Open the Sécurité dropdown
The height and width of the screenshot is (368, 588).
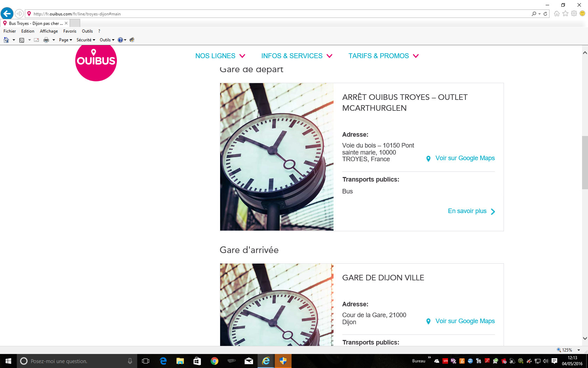pos(86,40)
